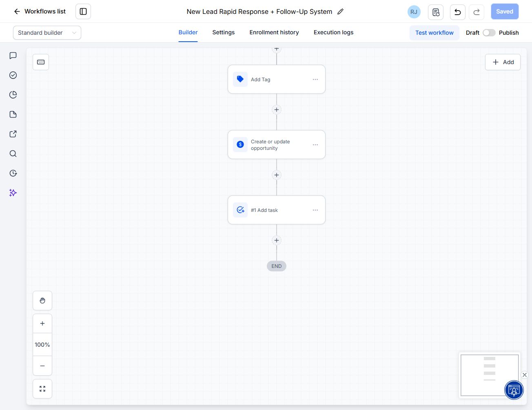Show keyboard shortcuts on the canvas
The height and width of the screenshot is (410, 532).
click(x=41, y=62)
